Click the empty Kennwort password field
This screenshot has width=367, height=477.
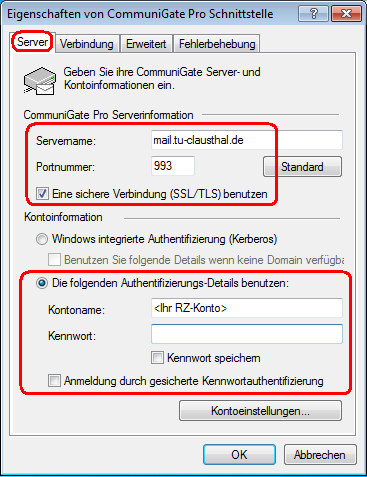pyautogui.click(x=247, y=334)
